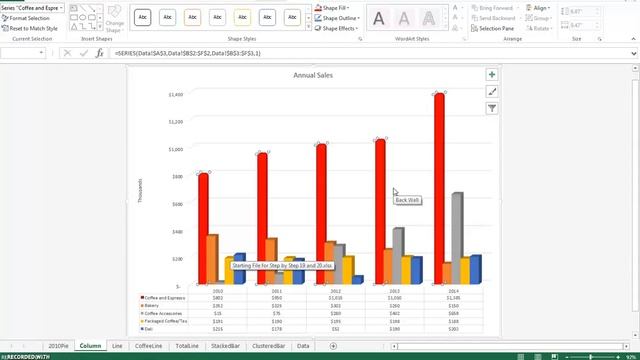This screenshot has width=640, height=360.
Task: Switch to the StackedBar sheet tab
Action: [225, 346]
